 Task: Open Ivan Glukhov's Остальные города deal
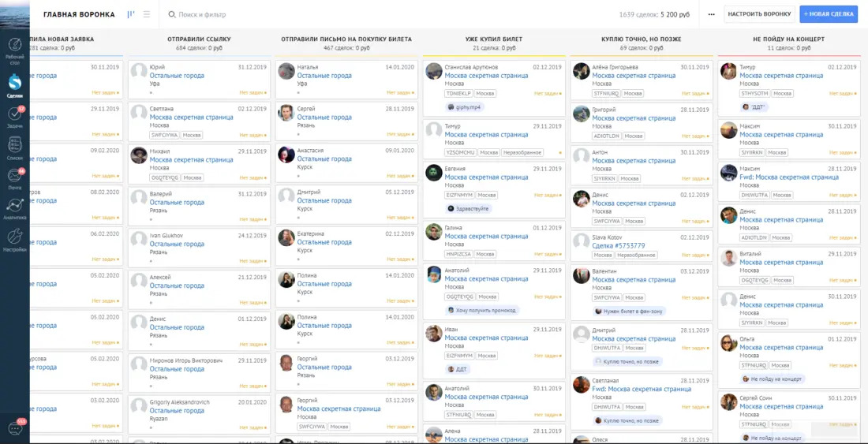coord(177,244)
